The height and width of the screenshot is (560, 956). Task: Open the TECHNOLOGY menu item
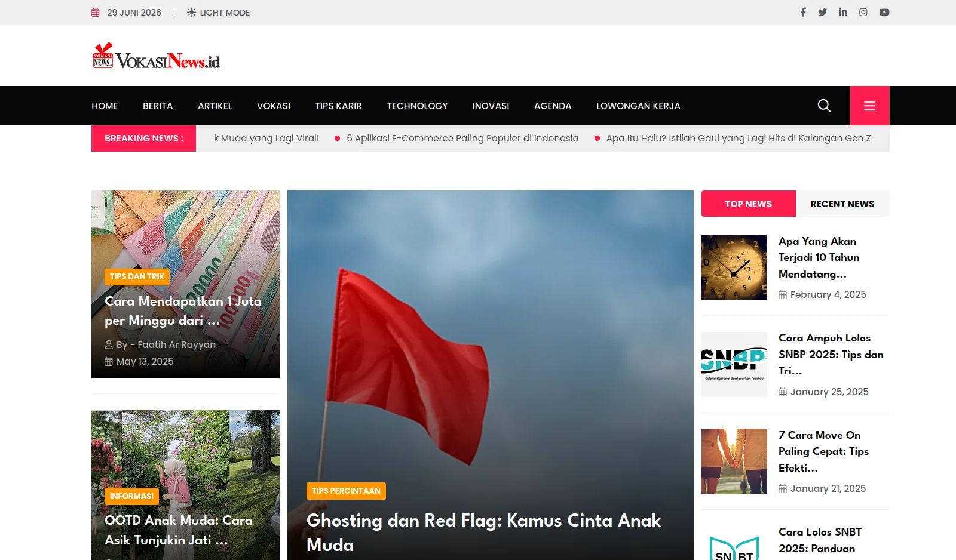417,106
